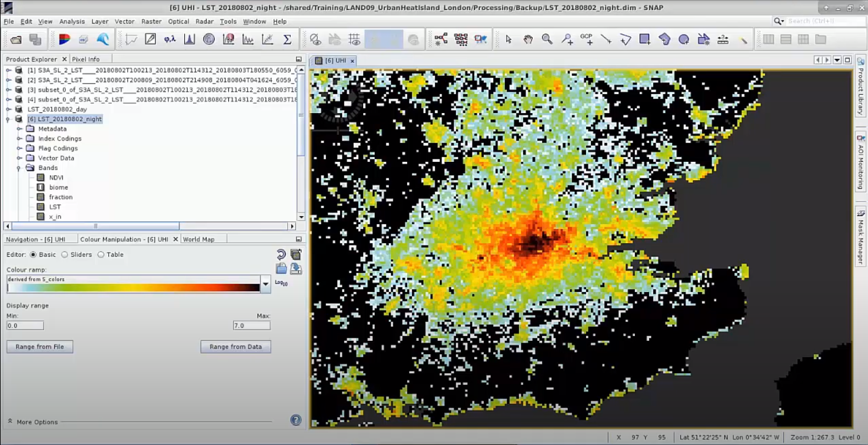Toggle the no-data overlay eye icon
Viewport: 868px width, 445px height.
[315, 39]
